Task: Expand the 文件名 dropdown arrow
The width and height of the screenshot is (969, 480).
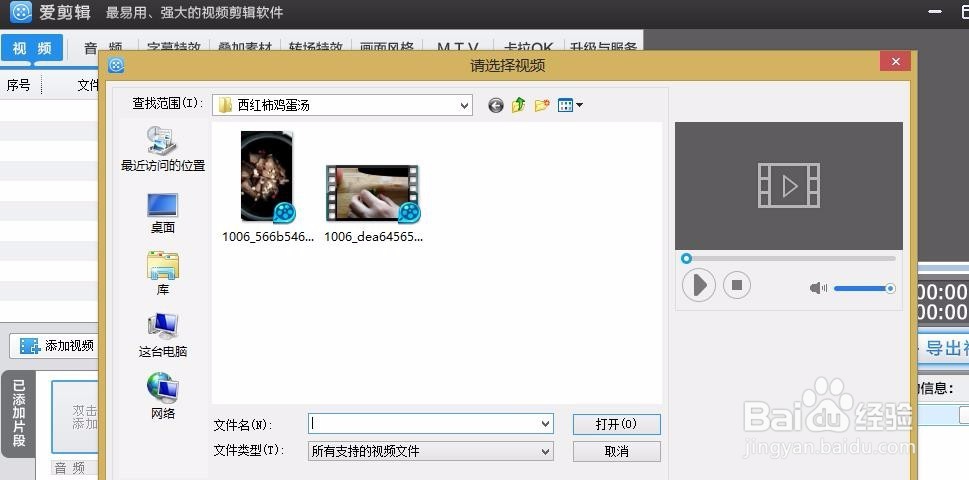Action: [x=546, y=424]
